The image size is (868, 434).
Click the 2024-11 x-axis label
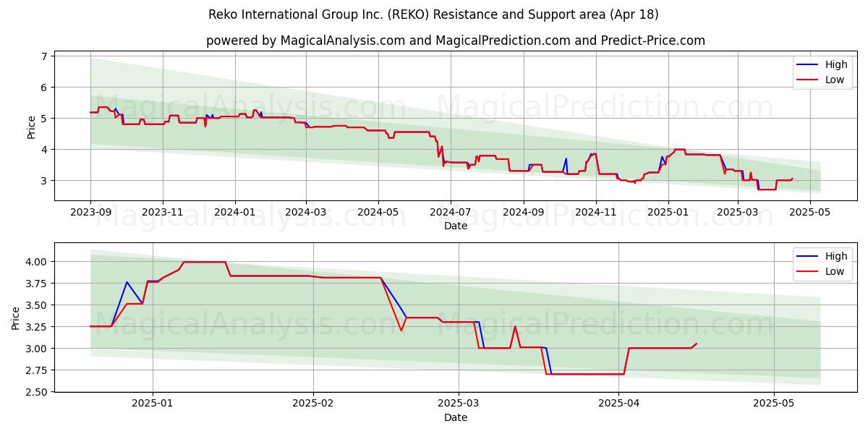click(x=595, y=213)
